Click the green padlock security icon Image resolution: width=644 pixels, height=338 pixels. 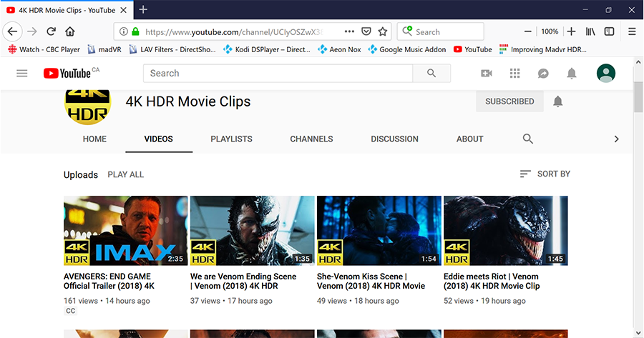[x=135, y=31]
